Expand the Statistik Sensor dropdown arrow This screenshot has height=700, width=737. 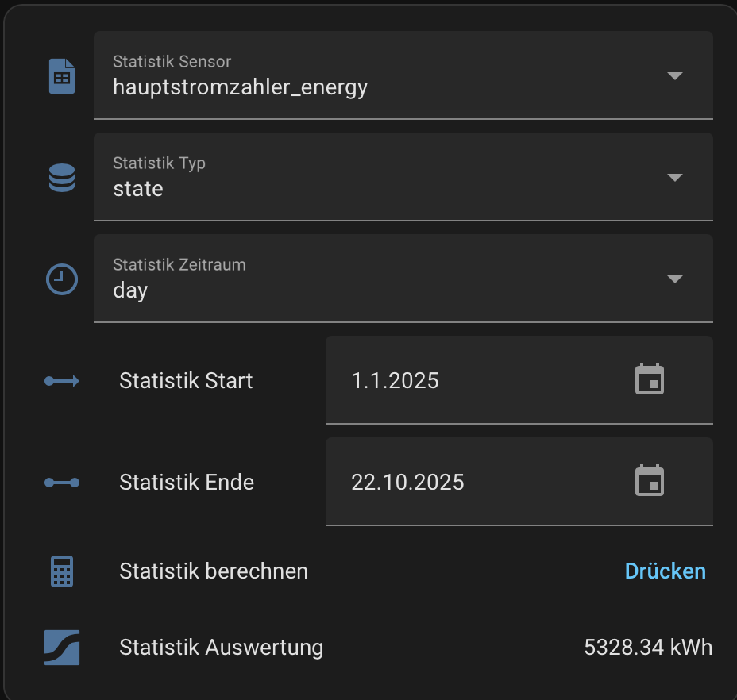[x=674, y=76]
